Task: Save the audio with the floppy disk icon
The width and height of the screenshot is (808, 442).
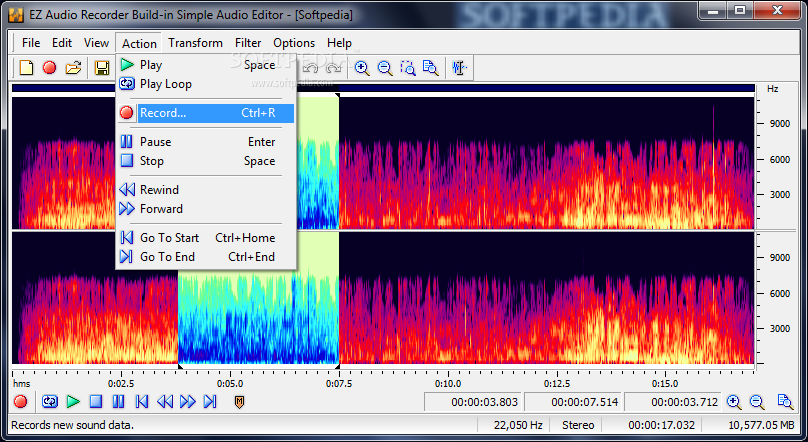Action: point(102,67)
